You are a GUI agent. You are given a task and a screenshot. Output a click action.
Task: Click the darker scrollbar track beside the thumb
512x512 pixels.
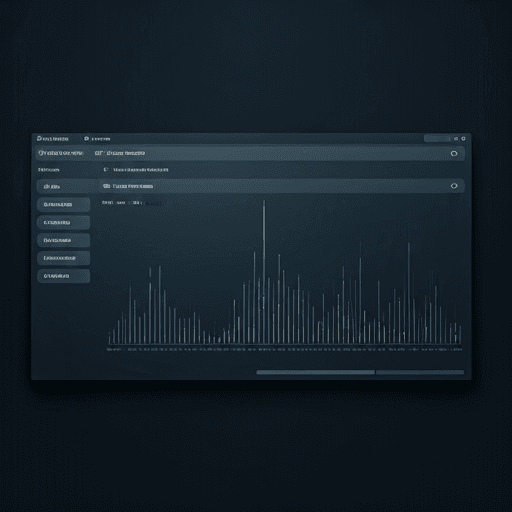420,372
